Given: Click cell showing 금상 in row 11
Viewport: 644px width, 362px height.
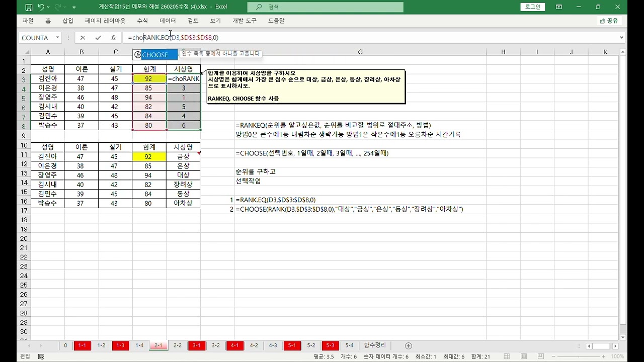Looking at the screenshot, I should tap(183, 157).
